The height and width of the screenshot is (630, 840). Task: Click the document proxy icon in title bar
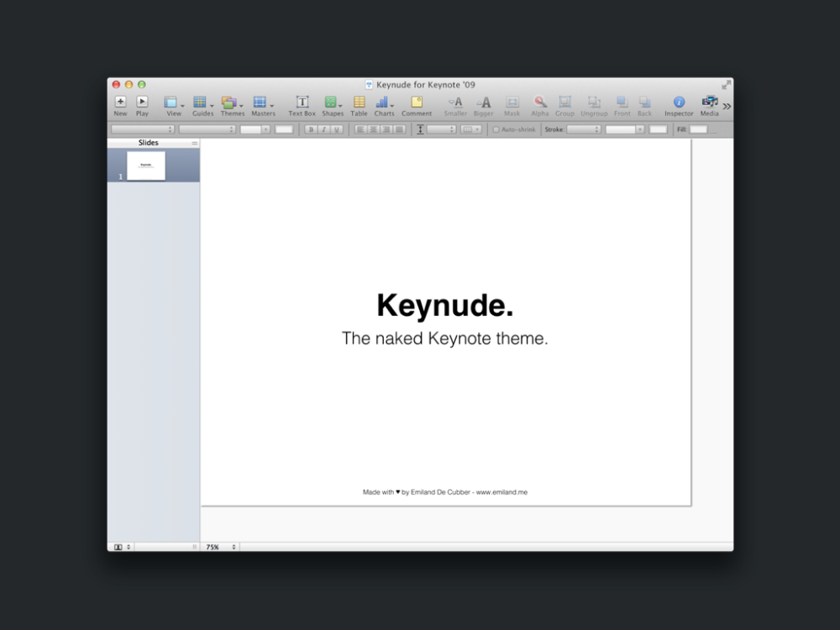point(369,85)
